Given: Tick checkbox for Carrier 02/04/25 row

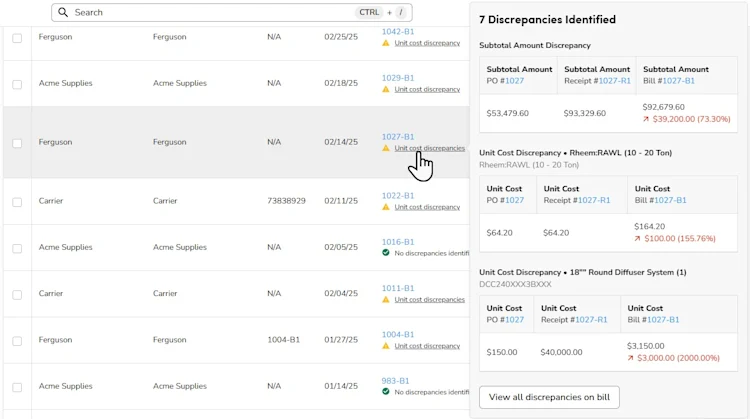Looking at the screenshot, I should (x=17, y=295).
